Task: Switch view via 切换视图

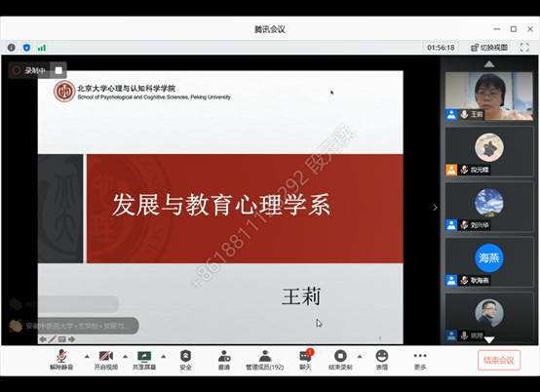Action: (489, 47)
